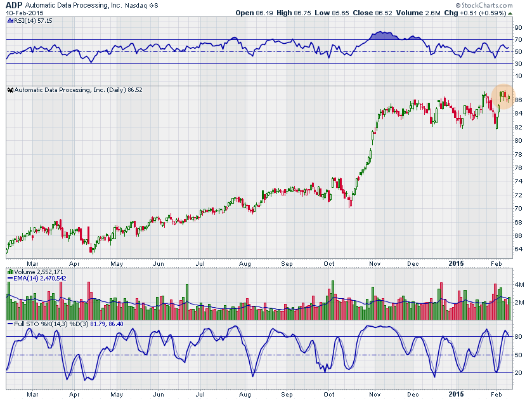Click the RSI(14) 57.15 label

click(x=33, y=21)
